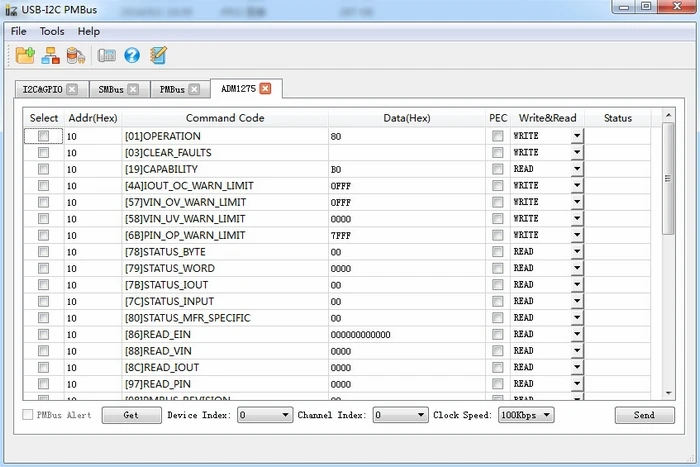Select the [80]STATUS_MFR_SPECIFIC command cell

[225, 318]
